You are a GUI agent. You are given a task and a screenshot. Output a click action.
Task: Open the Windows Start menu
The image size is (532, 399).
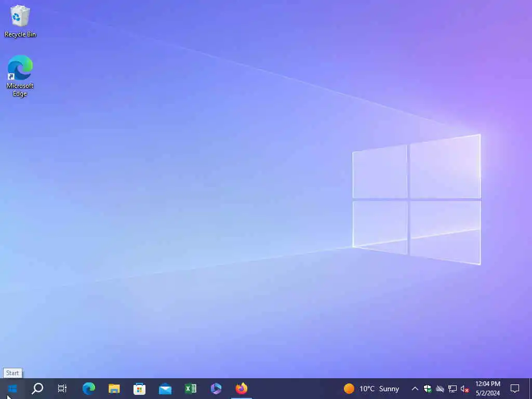click(12, 389)
